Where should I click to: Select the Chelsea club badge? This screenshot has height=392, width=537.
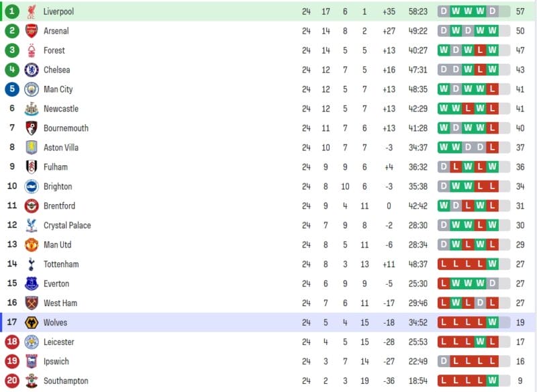coord(32,70)
